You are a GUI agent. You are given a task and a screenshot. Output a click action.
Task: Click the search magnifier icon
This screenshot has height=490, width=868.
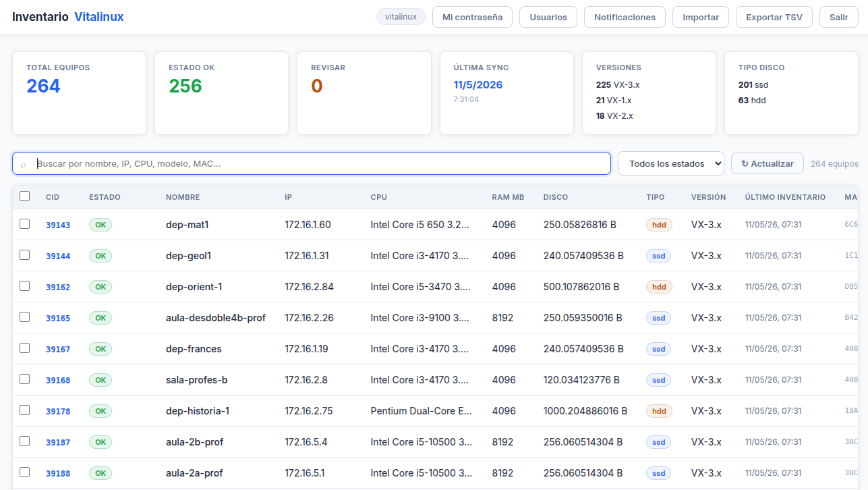(x=23, y=164)
